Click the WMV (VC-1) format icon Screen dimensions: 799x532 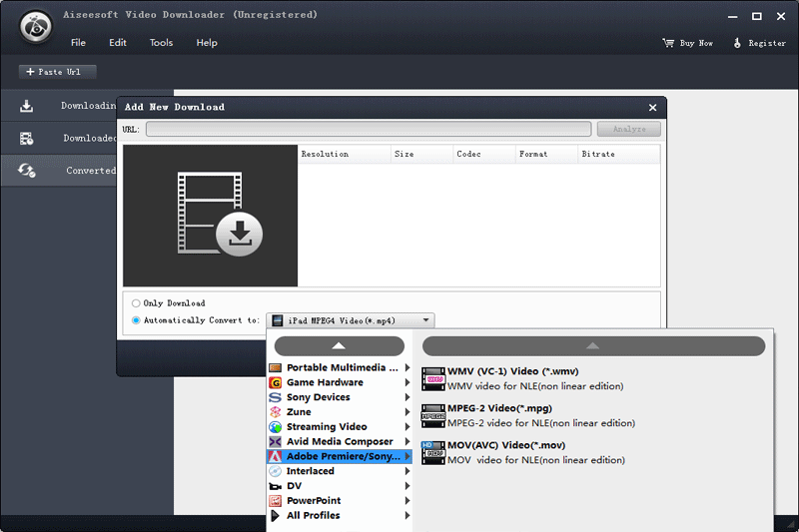[433, 378]
